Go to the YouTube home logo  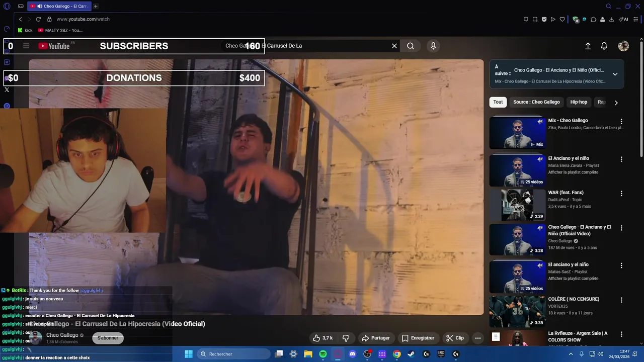(54, 46)
